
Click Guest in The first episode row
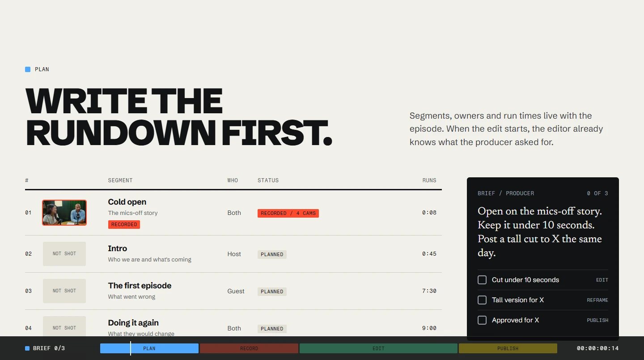[x=236, y=291]
